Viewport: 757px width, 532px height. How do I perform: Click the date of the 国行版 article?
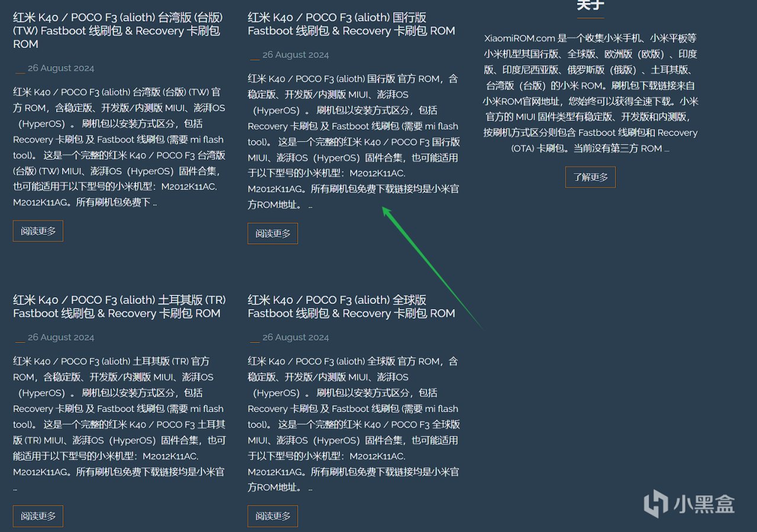[x=295, y=54]
